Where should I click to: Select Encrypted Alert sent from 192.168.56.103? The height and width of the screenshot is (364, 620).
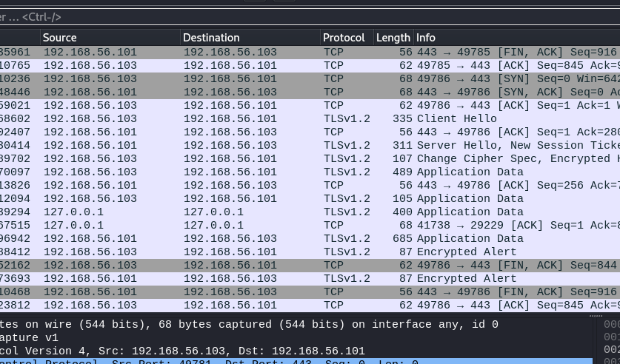(x=310, y=252)
